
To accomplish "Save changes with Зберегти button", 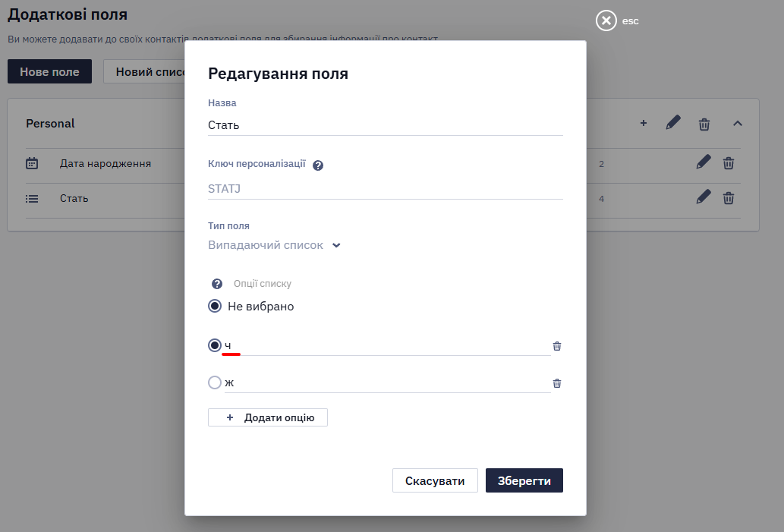I will (x=524, y=480).
